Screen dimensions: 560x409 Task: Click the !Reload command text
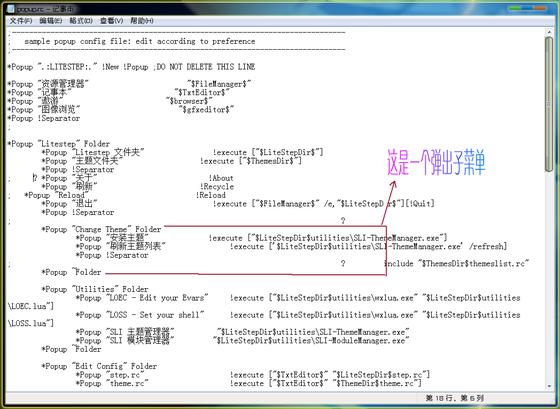tap(210, 195)
